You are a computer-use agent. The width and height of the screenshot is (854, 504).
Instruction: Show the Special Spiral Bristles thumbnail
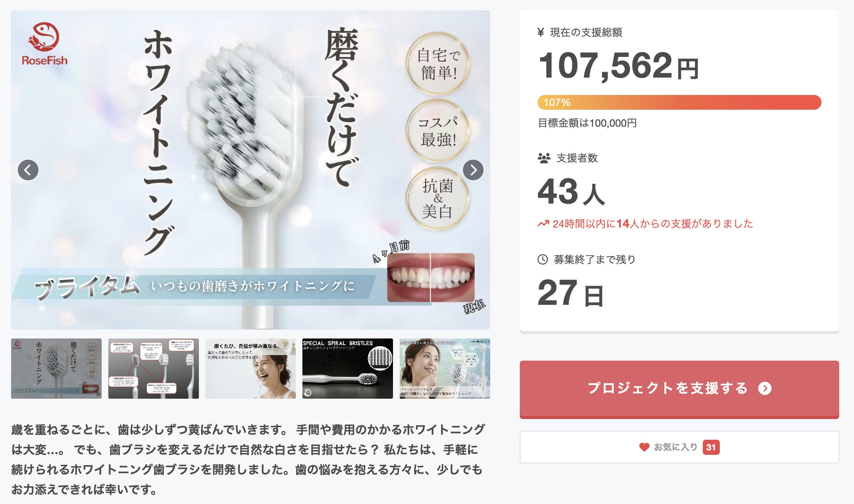coord(348,368)
